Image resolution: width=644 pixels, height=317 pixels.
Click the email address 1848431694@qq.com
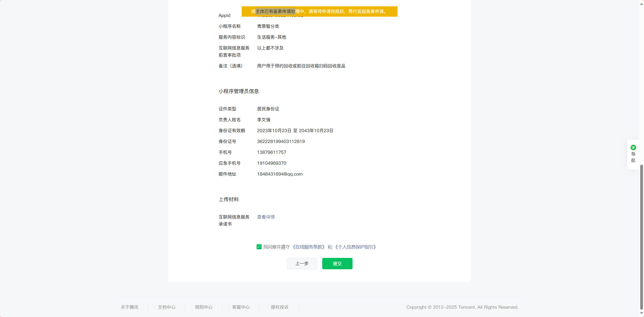coord(280,174)
